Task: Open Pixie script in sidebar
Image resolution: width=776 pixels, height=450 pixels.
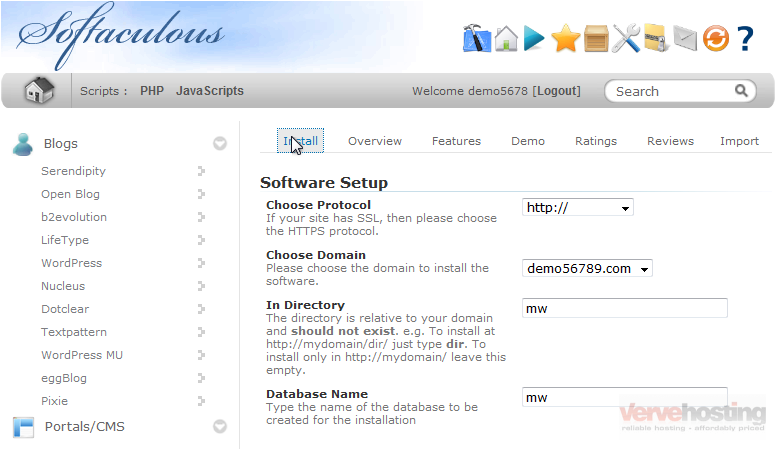Action: coord(54,401)
